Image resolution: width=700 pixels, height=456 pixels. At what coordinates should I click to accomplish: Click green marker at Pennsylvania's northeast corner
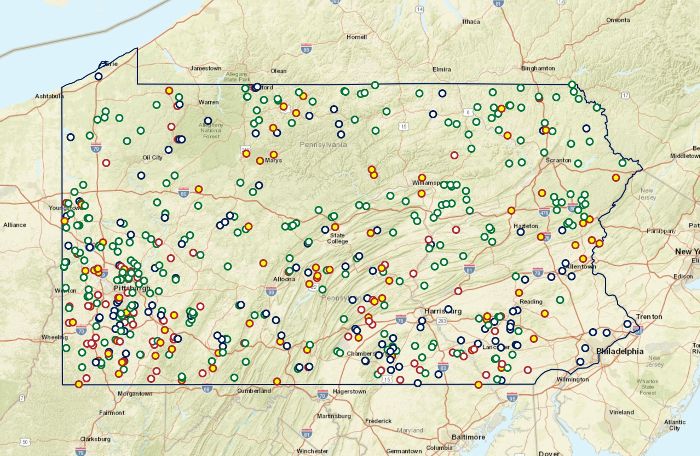coord(572,84)
